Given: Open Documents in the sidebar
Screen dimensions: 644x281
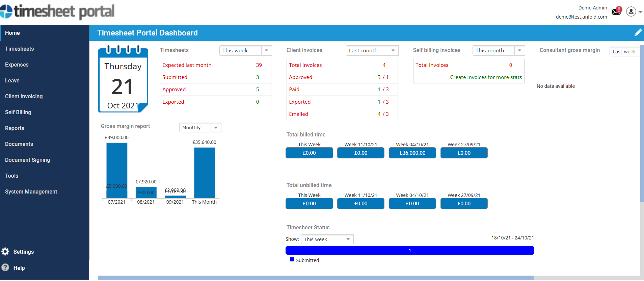Looking at the screenshot, I should [45, 144].
